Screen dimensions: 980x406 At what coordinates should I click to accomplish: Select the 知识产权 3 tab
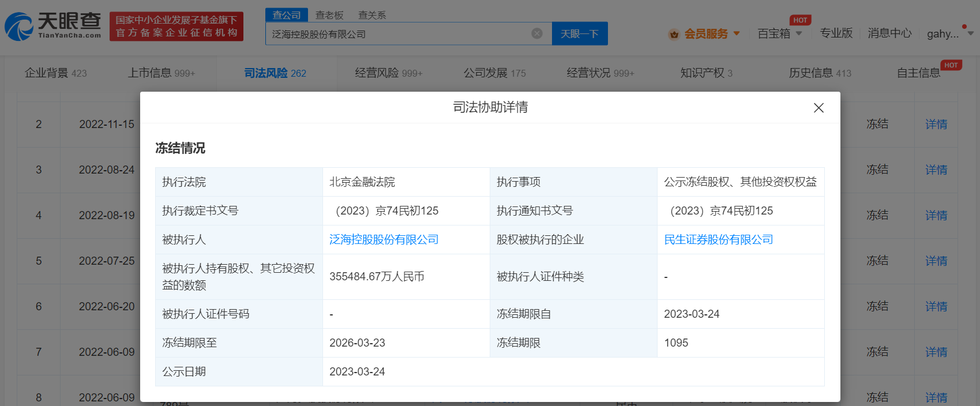click(x=707, y=73)
